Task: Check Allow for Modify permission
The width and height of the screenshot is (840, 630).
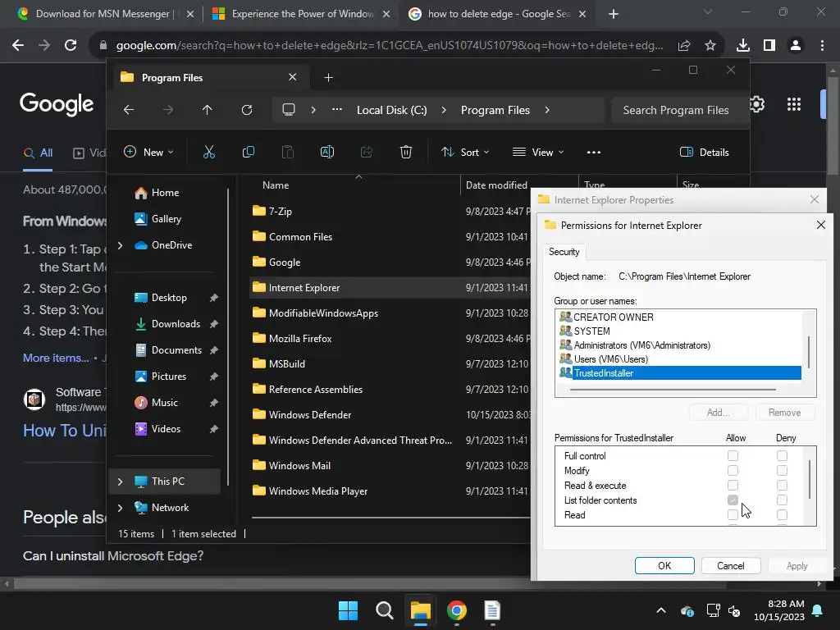Action: [733, 470]
